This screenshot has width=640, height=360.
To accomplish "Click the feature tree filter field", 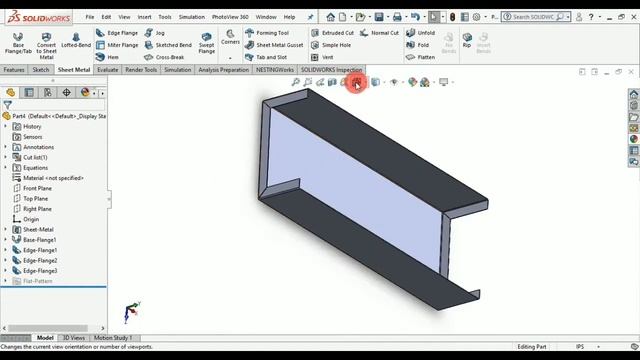I will (x=54, y=105).
